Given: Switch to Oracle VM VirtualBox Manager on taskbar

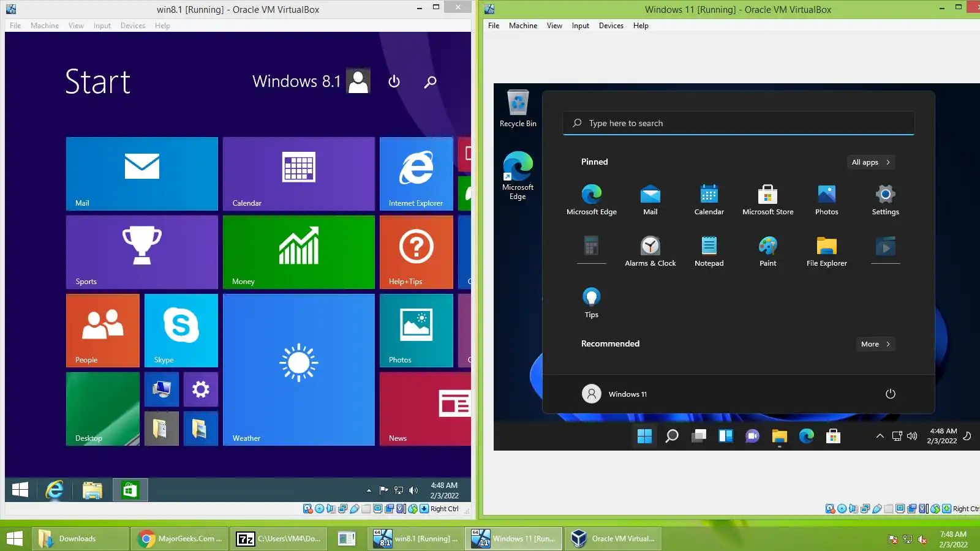Looking at the screenshot, I should [614, 539].
